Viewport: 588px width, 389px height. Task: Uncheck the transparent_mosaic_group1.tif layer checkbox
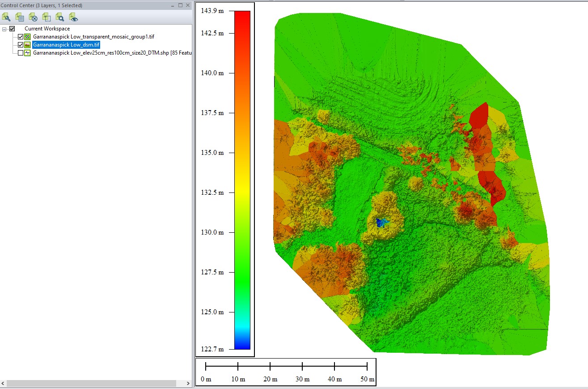[x=21, y=37]
